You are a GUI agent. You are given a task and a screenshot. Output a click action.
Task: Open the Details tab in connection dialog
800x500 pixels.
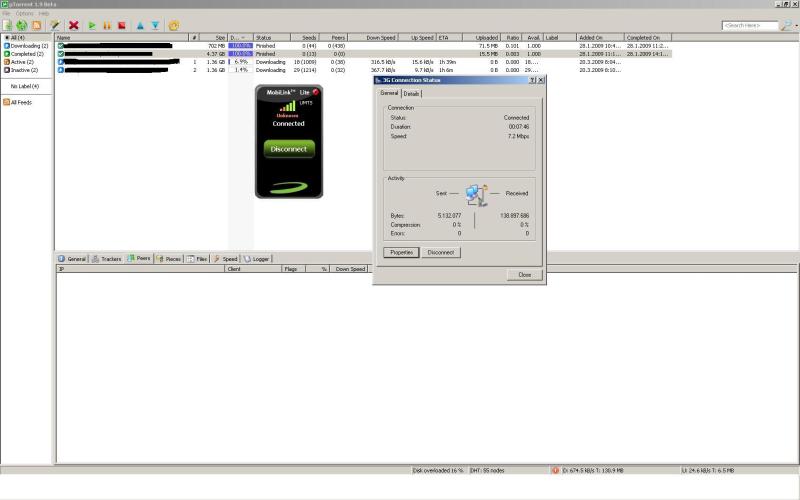pyautogui.click(x=411, y=93)
